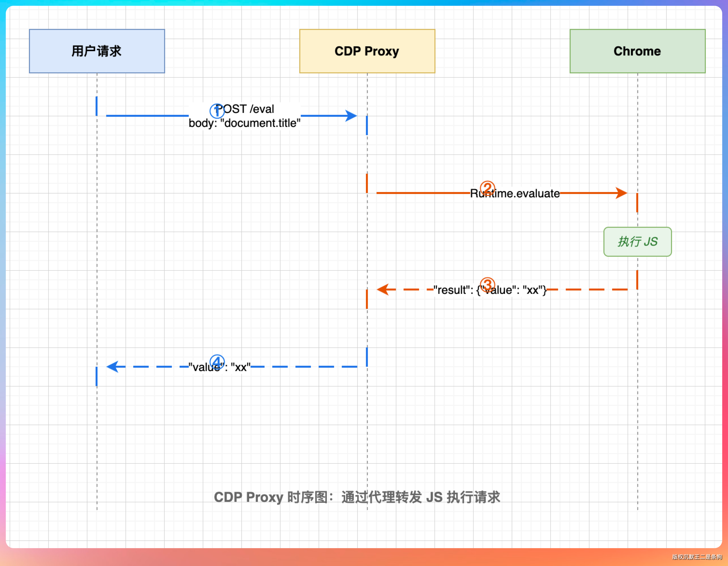Screen dimensions: 728x566
Task: Click the blue circled number 4 marker
Action: tap(217, 362)
